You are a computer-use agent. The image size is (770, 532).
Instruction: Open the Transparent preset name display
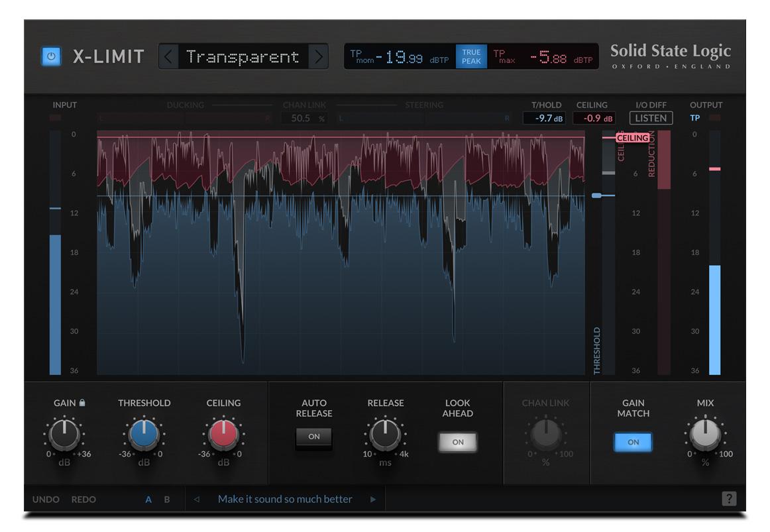point(243,56)
